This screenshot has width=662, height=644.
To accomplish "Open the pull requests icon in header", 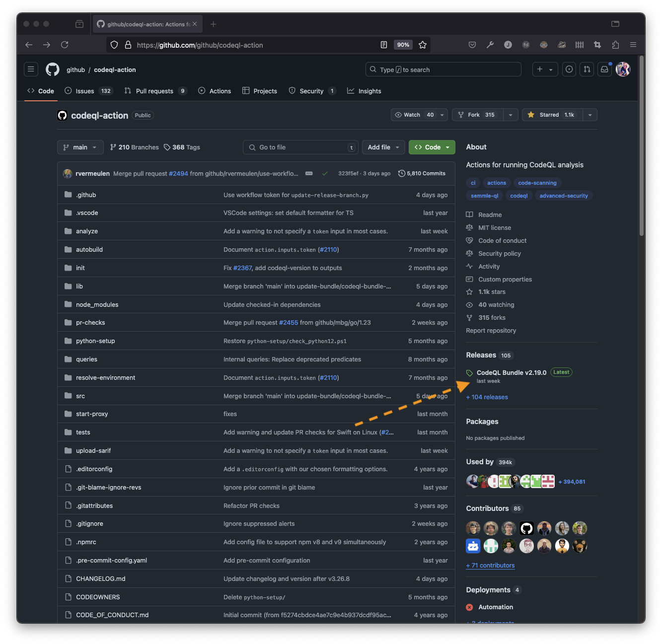I will click(587, 70).
